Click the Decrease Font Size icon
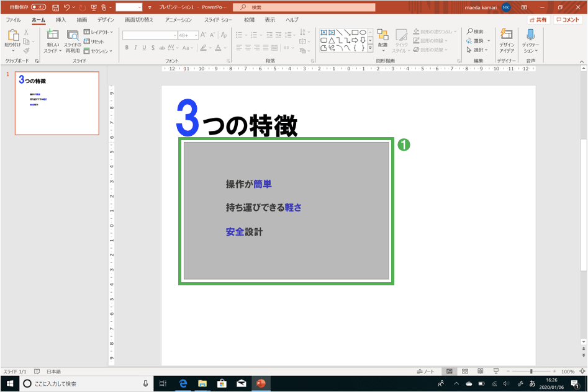Image resolution: width=588 pixels, height=392 pixels. [x=212, y=35]
